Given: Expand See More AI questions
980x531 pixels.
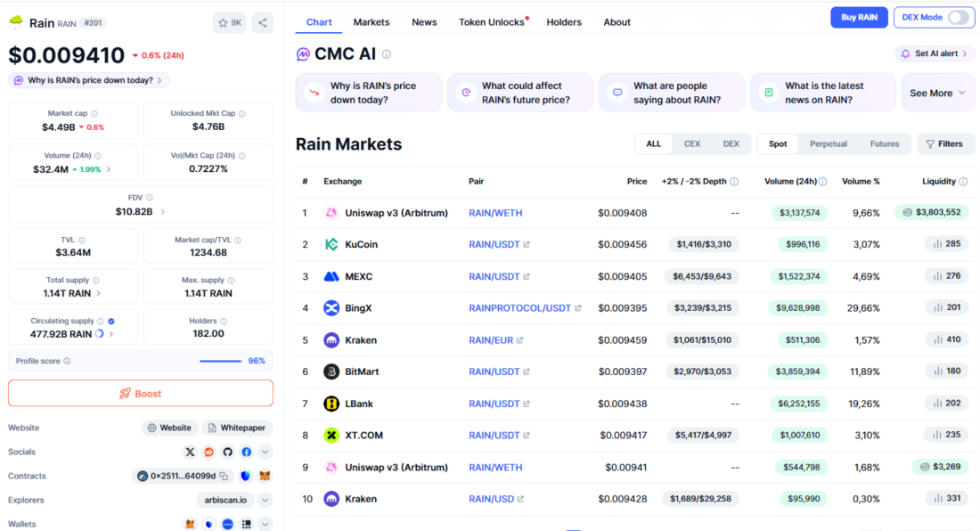Looking at the screenshot, I should [937, 93].
